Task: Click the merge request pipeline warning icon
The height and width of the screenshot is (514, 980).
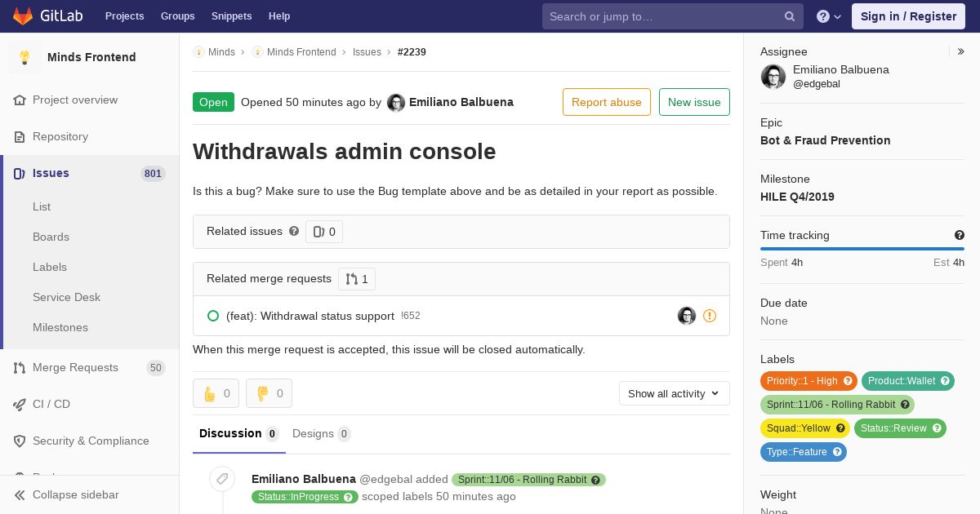Action: (710, 316)
